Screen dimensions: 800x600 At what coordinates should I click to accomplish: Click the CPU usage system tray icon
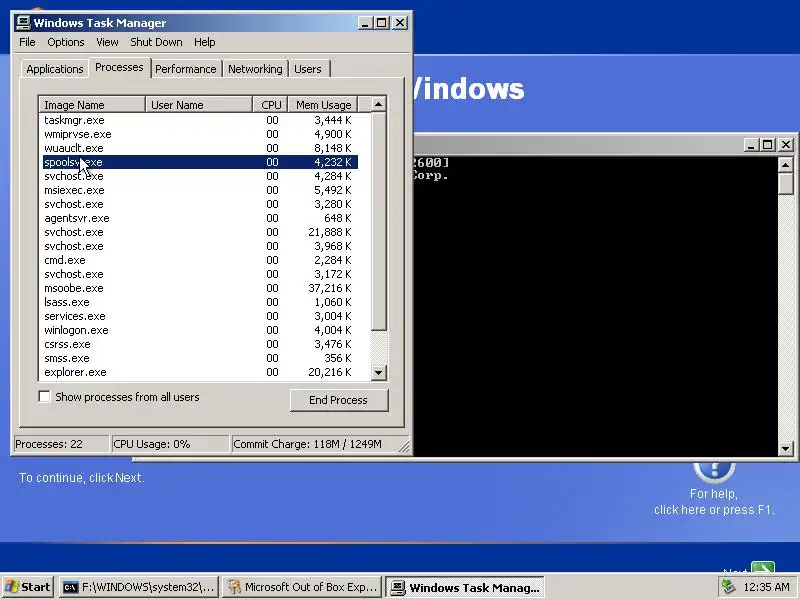coord(729,587)
